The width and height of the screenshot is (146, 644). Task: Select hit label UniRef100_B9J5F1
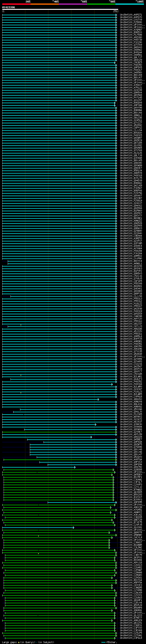click(131, 477)
